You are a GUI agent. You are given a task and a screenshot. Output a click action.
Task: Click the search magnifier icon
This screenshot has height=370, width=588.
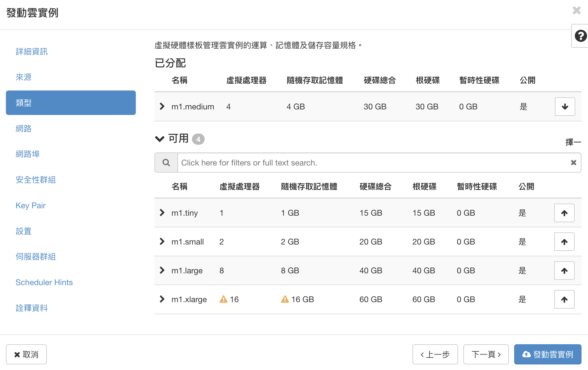tap(166, 163)
